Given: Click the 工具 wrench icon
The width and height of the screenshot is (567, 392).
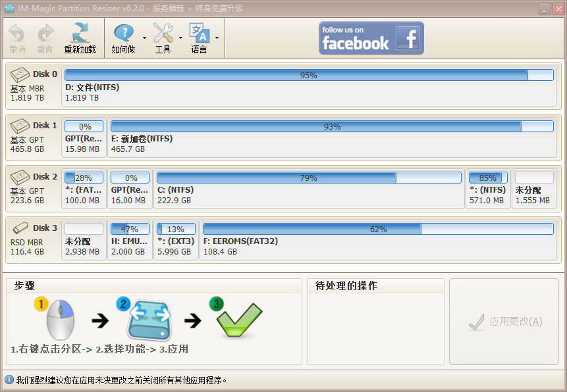Looking at the screenshot, I should pos(163,32).
